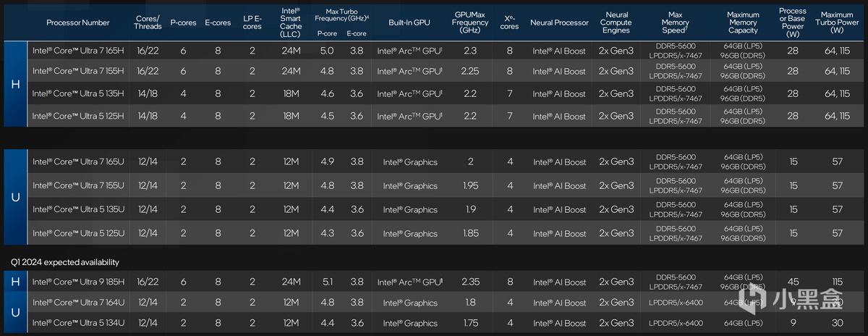868x336 pixels.
Task: Select "Intel Core Ultra 7 155U" processor name
Action: [79, 186]
